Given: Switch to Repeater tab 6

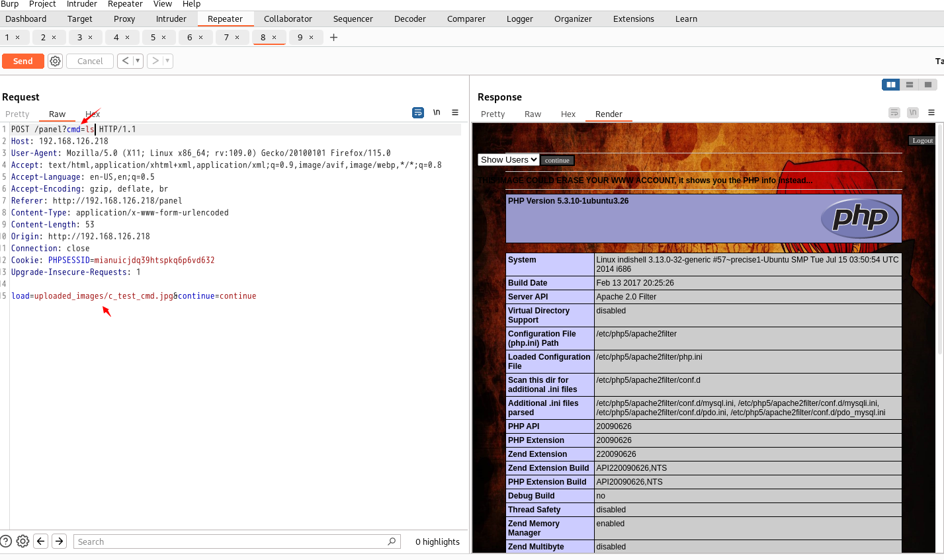Looking at the screenshot, I should [x=190, y=38].
